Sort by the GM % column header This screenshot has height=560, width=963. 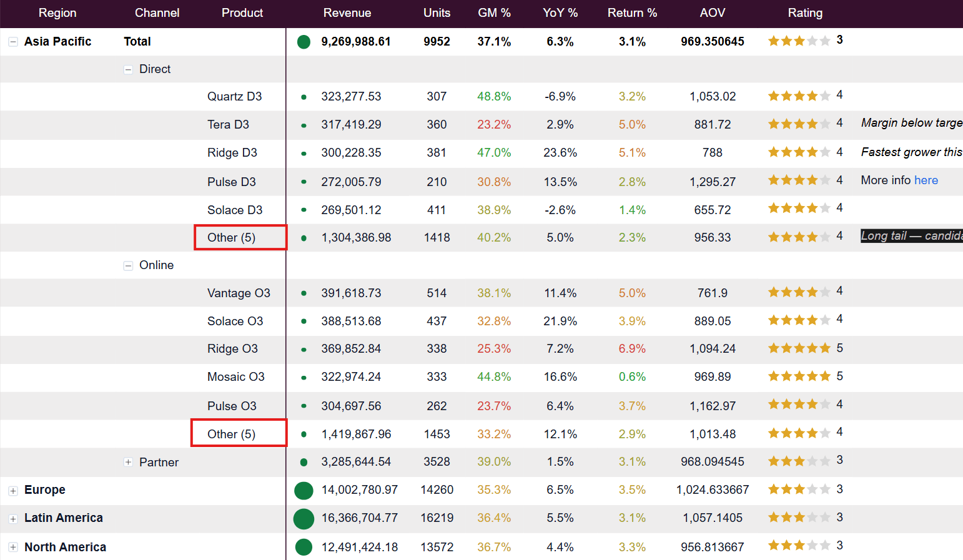[494, 13]
